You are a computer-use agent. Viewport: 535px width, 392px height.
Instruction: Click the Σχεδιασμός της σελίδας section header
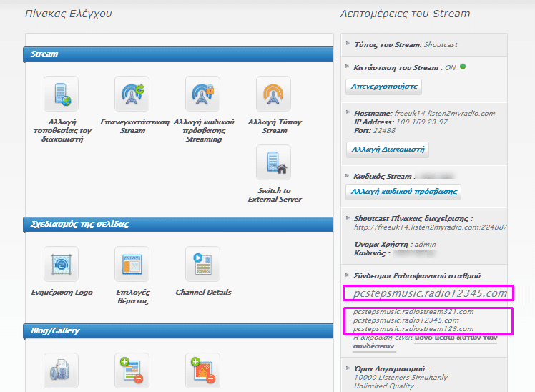[x=179, y=224]
